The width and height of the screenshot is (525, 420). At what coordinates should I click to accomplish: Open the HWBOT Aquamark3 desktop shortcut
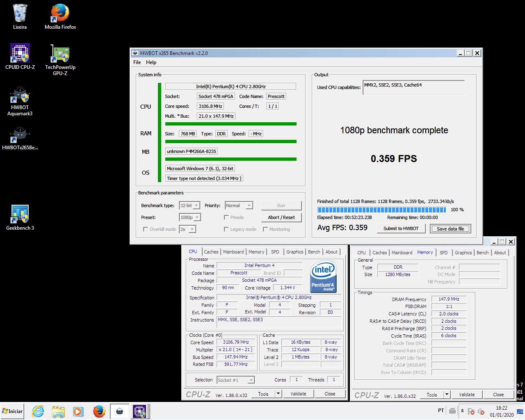[x=20, y=101]
